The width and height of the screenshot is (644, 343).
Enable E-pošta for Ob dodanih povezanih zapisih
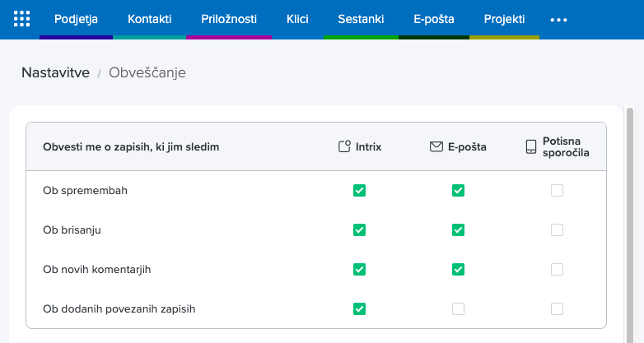pyautogui.click(x=459, y=309)
